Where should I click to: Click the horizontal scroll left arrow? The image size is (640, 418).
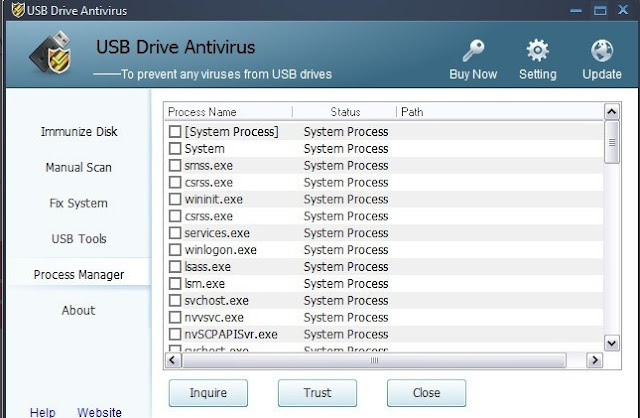click(x=172, y=360)
